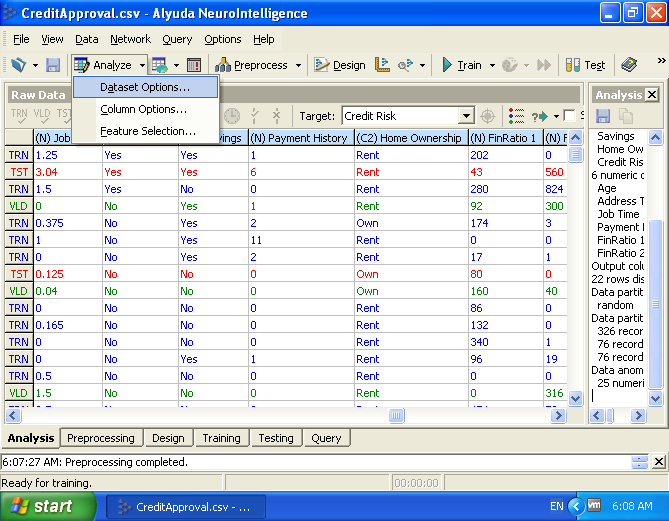Open the Help menu
669x521 pixels.
[x=263, y=39]
